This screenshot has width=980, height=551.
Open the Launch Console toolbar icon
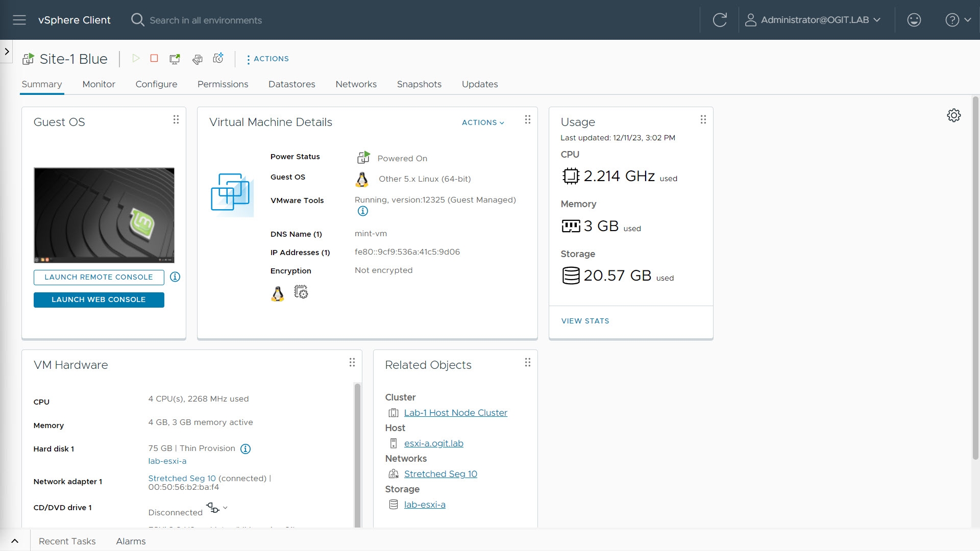[175, 59]
